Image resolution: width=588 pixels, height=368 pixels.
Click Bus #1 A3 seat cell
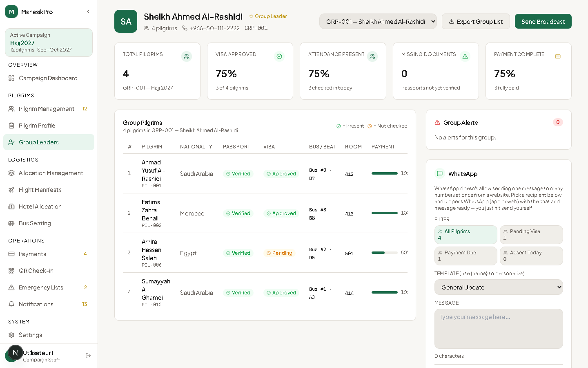point(320,293)
